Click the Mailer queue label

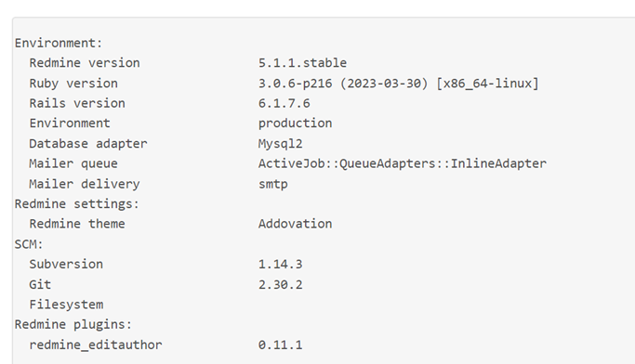[x=73, y=163]
